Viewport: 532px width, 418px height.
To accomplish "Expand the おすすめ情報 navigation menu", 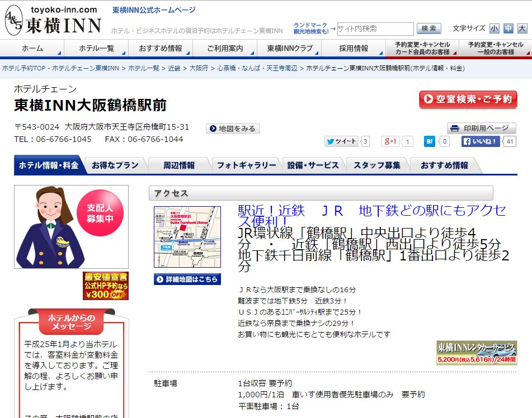I will tap(161, 49).
